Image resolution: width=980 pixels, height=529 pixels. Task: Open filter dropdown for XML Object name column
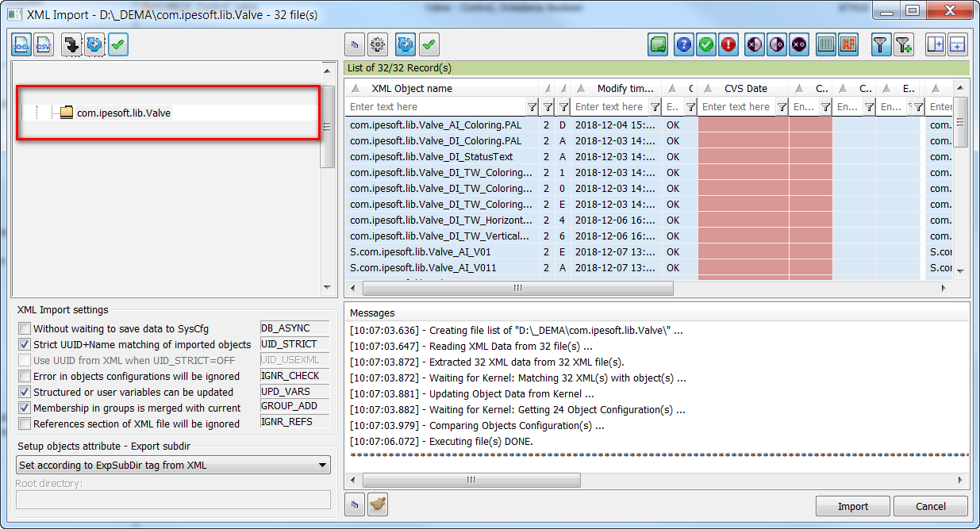532,107
